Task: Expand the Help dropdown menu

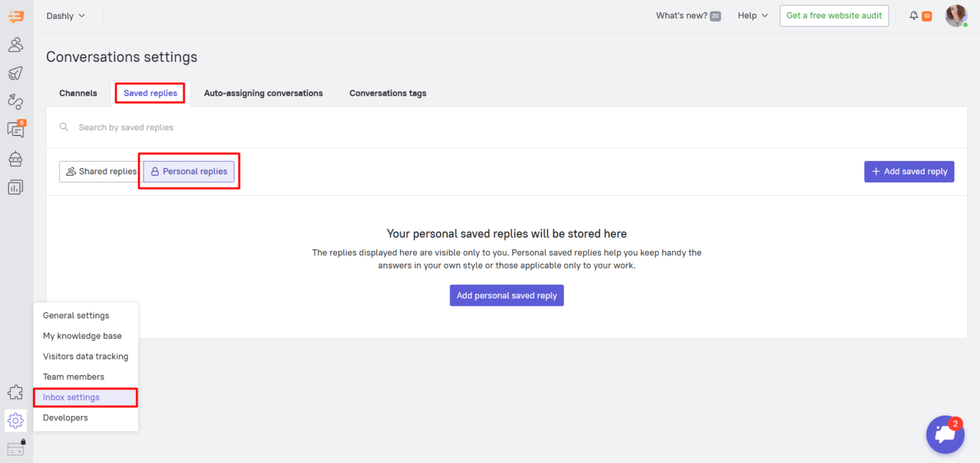Action: [752, 16]
